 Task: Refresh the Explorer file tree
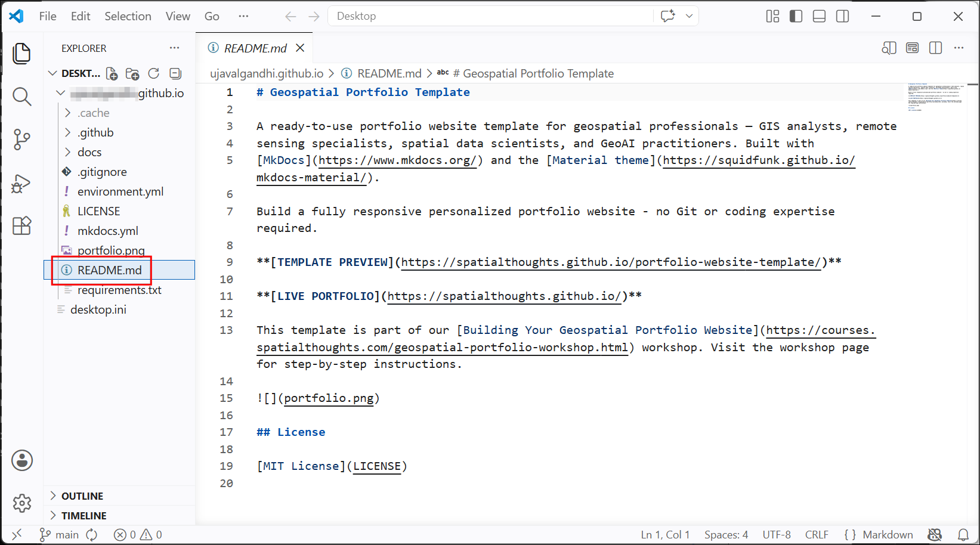[154, 74]
